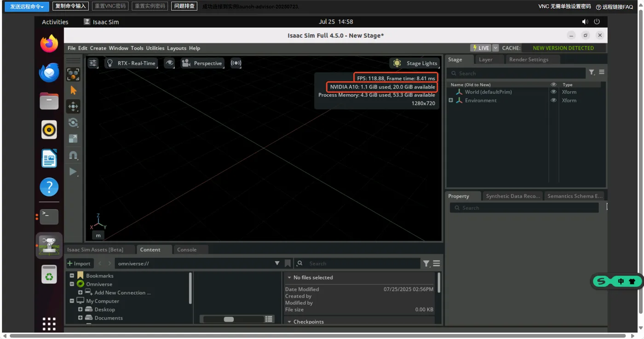Click 问题排查 button
The height and width of the screenshot is (339, 644).
(184, 6)
